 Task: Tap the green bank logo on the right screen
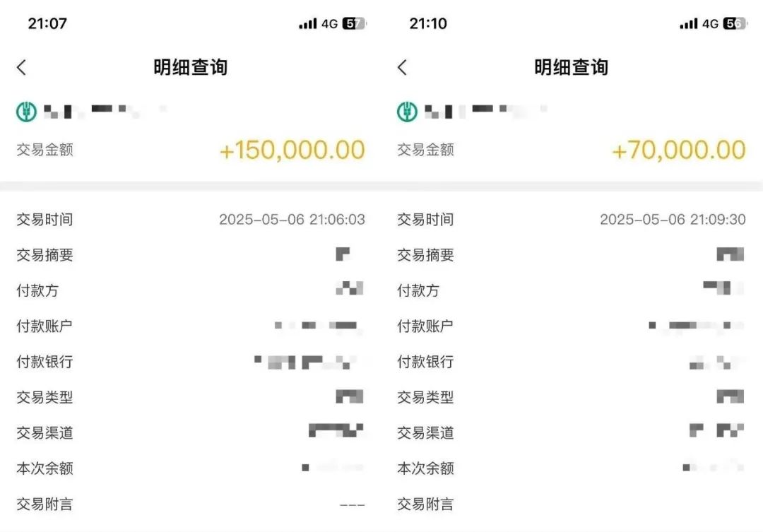pos(407,112)
